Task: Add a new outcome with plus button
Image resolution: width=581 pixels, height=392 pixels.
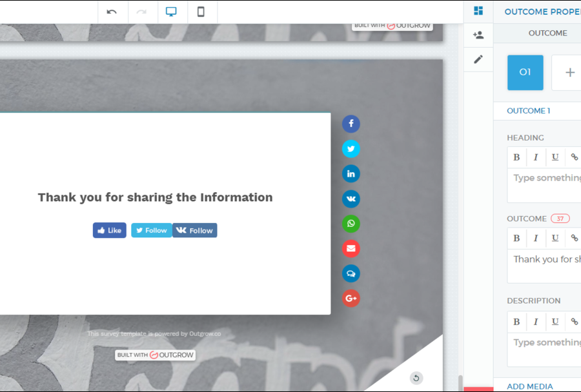Action: (x=569, y=72)
